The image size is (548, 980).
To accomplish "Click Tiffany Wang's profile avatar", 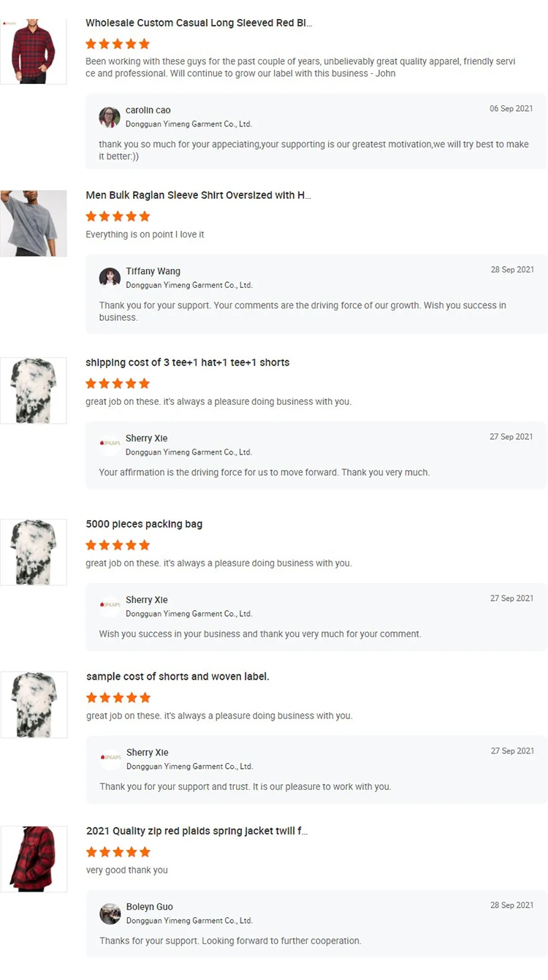I will click(x=110, y=278).
